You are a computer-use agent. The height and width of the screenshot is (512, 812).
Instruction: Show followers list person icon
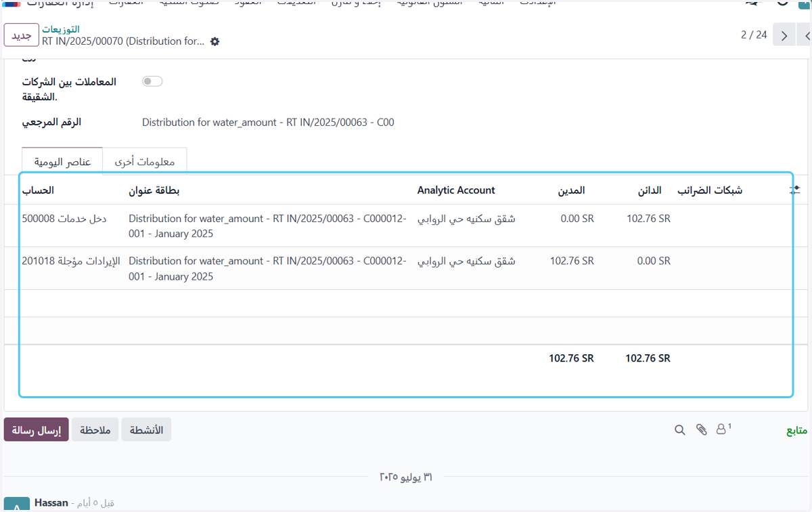pos(723,429)
